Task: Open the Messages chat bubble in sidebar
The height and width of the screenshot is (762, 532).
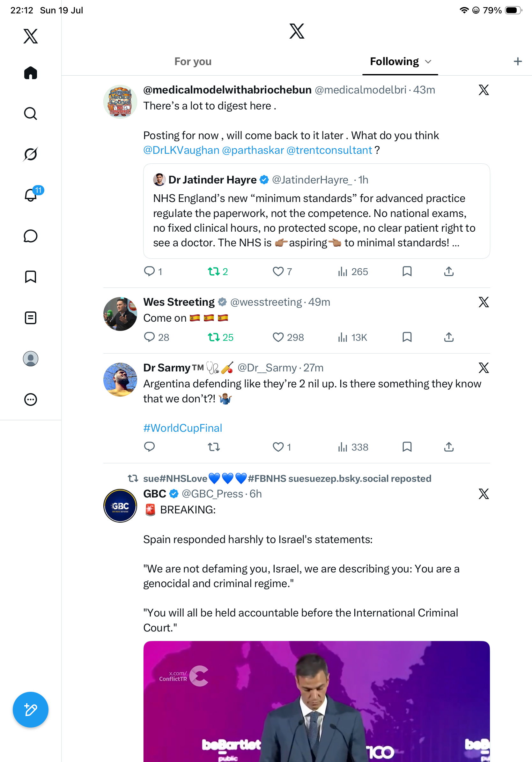Action: point(31,236)
